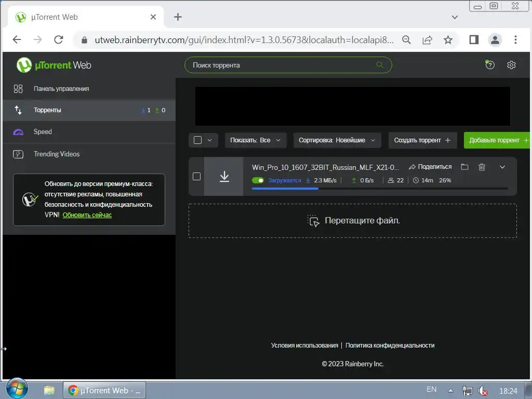532x399 pixels.
Task: Open the containing folder for Win_Pro_10 torrent
Action: 464,167
